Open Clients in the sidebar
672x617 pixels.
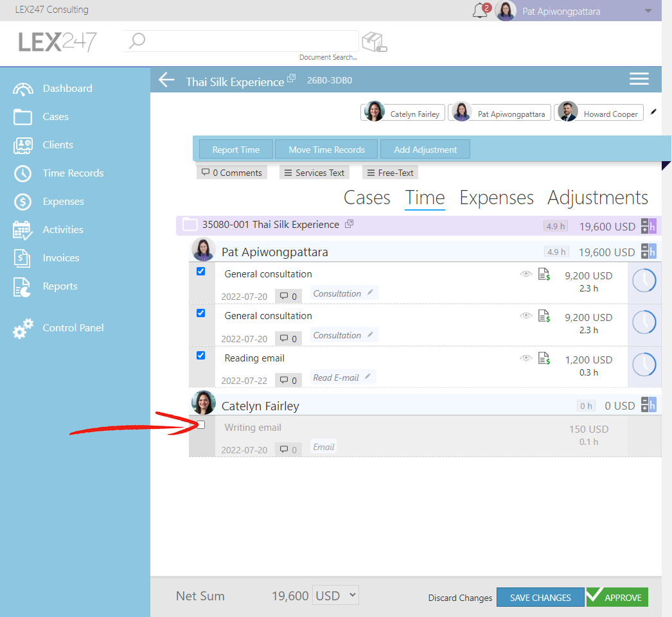click(57, 144)
